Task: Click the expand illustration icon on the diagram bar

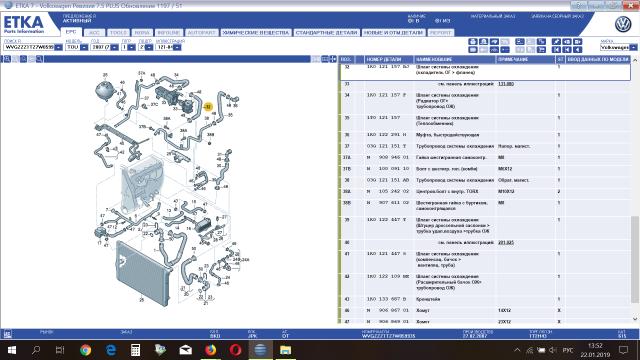Action: coord(333,59)
